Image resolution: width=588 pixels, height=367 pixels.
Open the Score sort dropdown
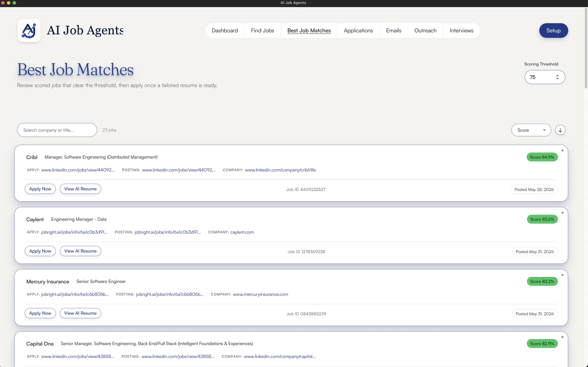coord(531,130)
